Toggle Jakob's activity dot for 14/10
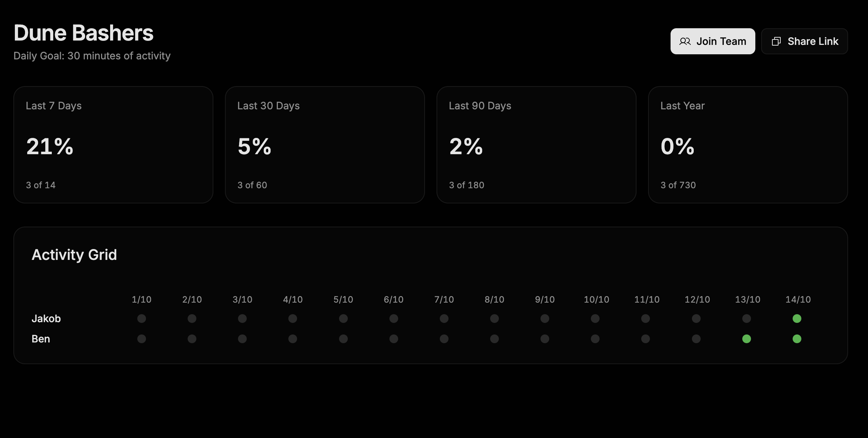Screen dimensions: 868x438 click(797, 319)
